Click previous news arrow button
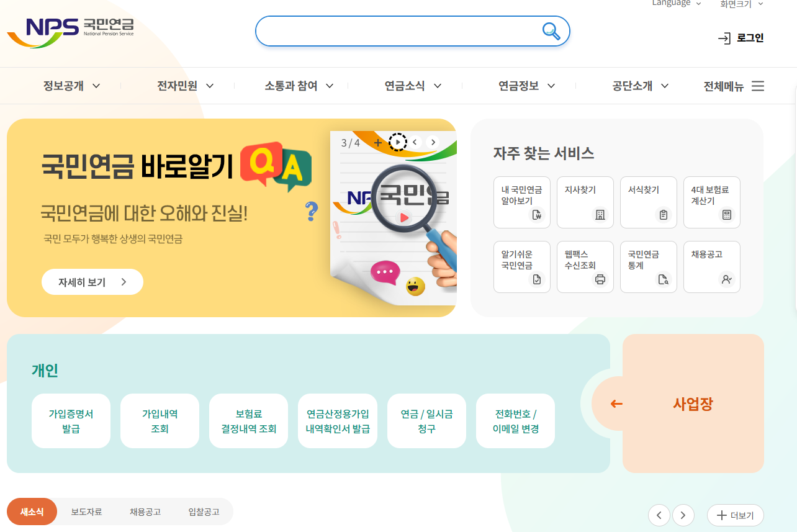The image size is (797, 532). click(659, 515)
